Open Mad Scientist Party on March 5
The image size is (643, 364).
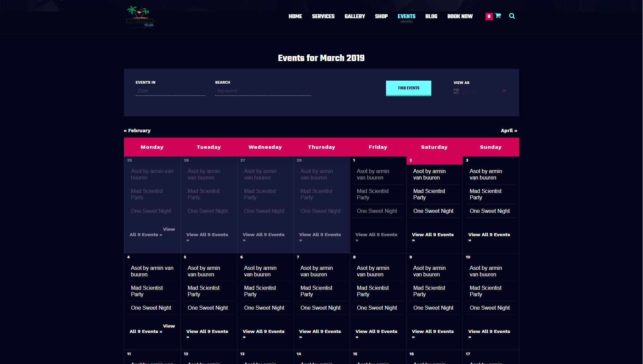[204, 291]
